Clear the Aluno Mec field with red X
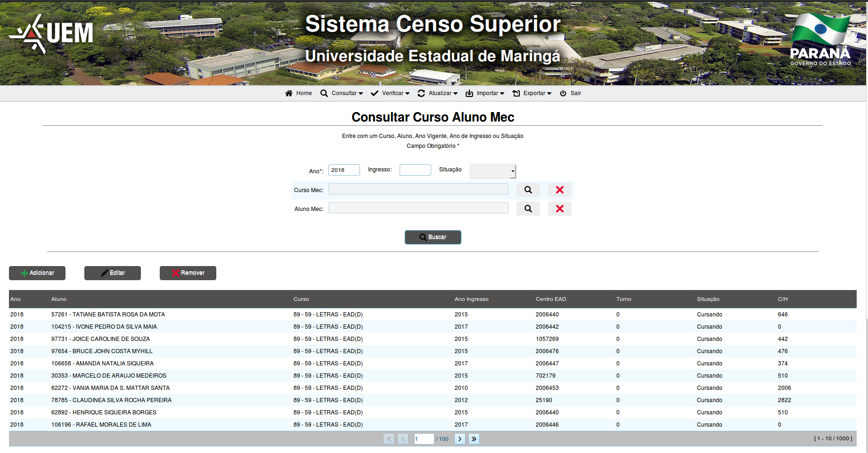The height and width of the screenshot is (453, 868). point(559,208)
